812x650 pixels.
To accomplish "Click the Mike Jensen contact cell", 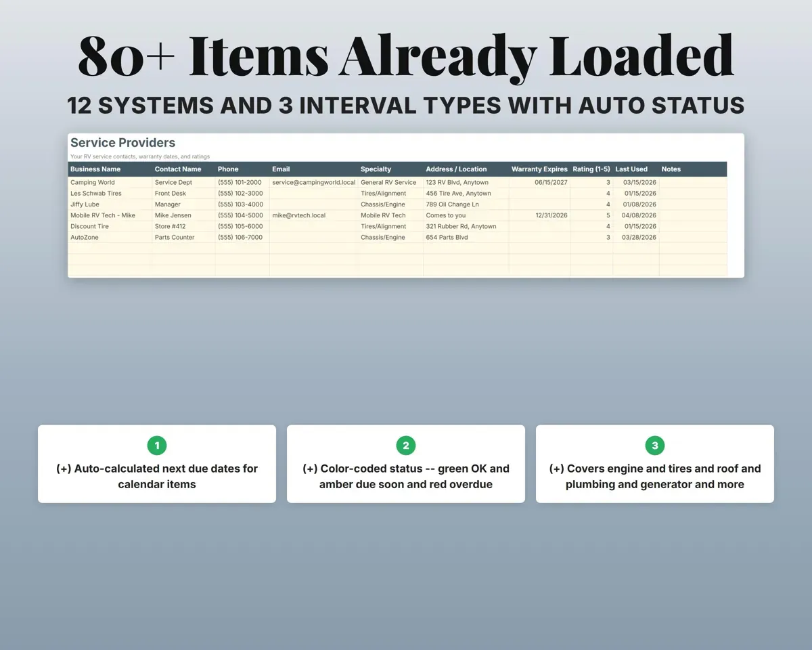I will (183, 215).
